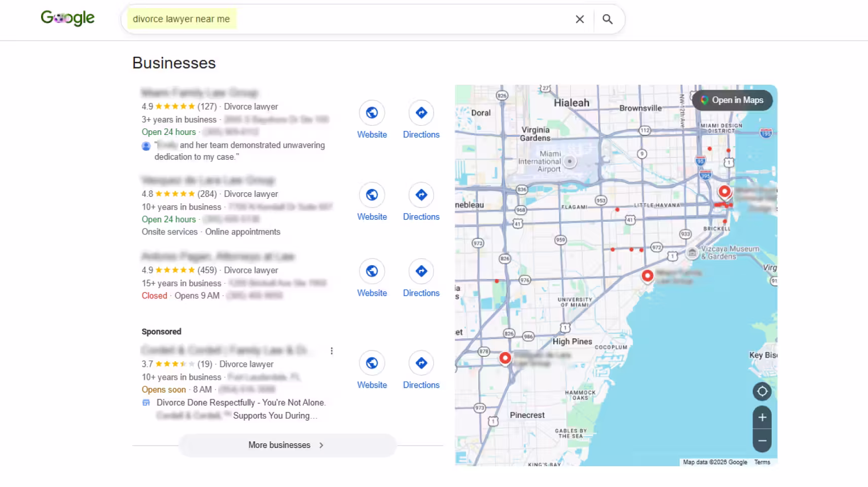Click into the search input field
868x487 pixels.
tap(350, 19)
